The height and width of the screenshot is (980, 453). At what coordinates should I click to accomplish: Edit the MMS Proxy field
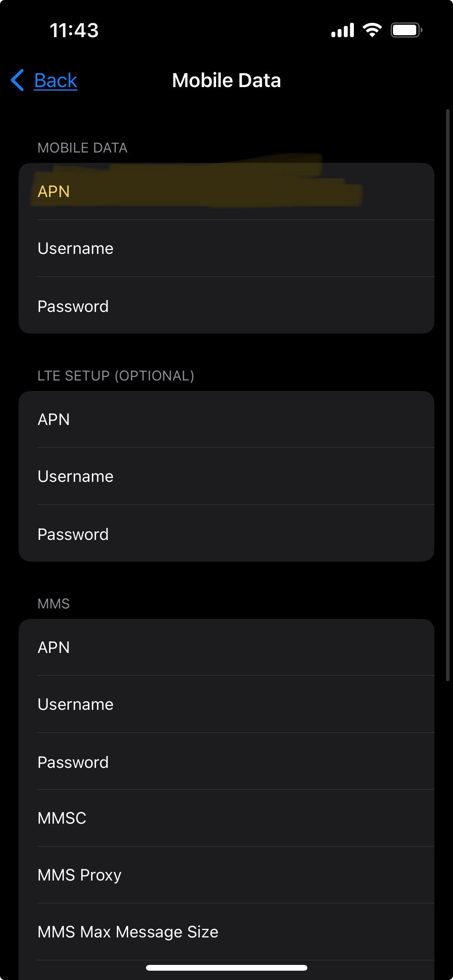[226, 875]
